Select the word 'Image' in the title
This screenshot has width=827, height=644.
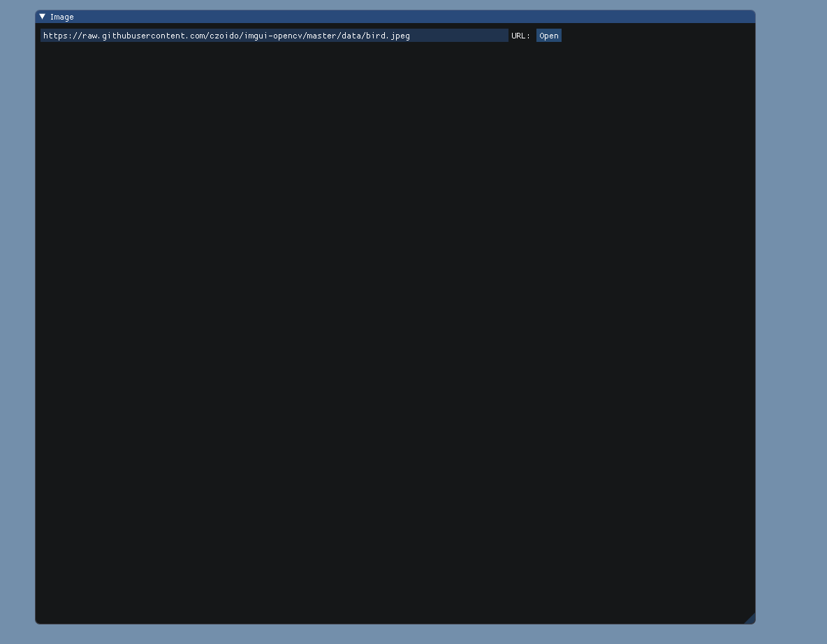61,16
